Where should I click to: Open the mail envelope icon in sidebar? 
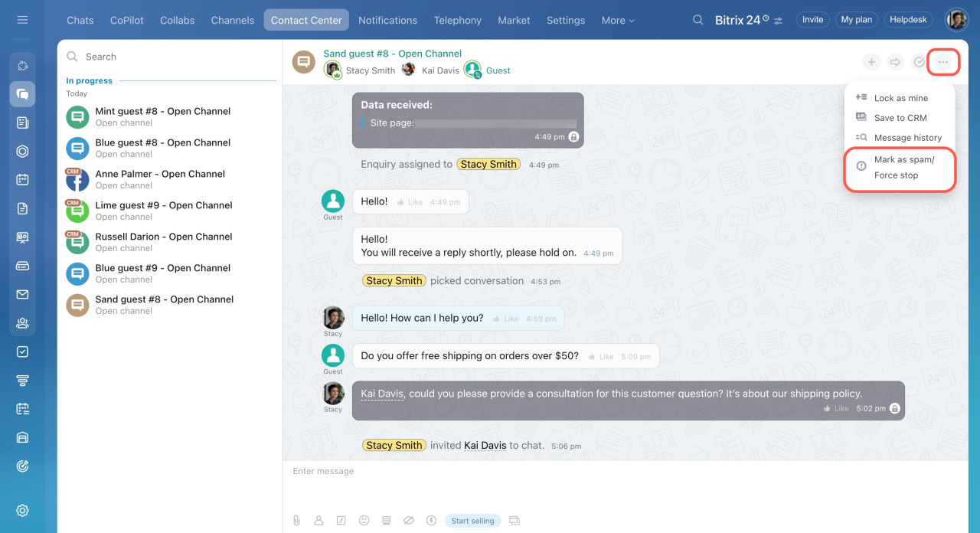coord(22,295)
